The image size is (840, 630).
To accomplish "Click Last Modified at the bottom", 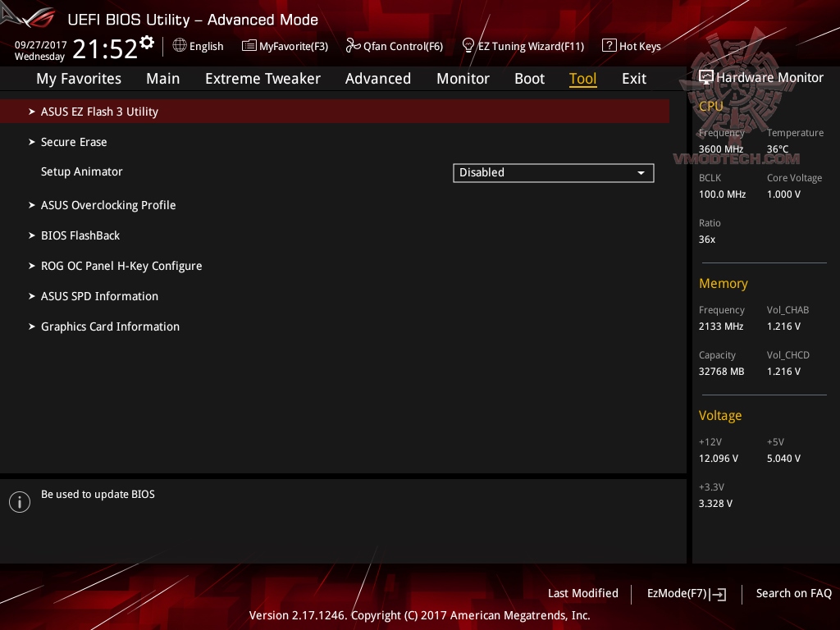I will click(583, 593).
